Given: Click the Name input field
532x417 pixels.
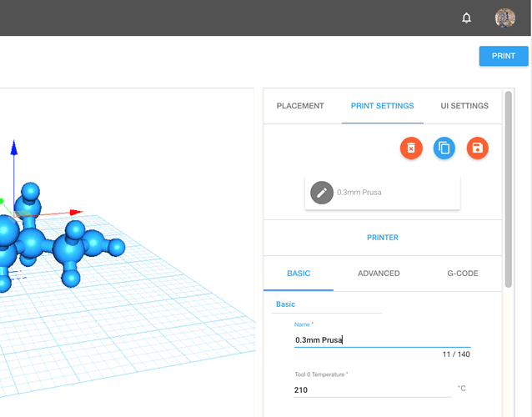Looking at the screenshot, I should [x=383, y=340].
